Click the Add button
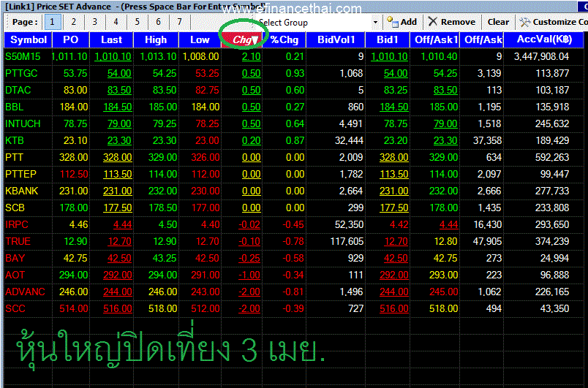This screenshot has width=588, height=388. point(402,23)
